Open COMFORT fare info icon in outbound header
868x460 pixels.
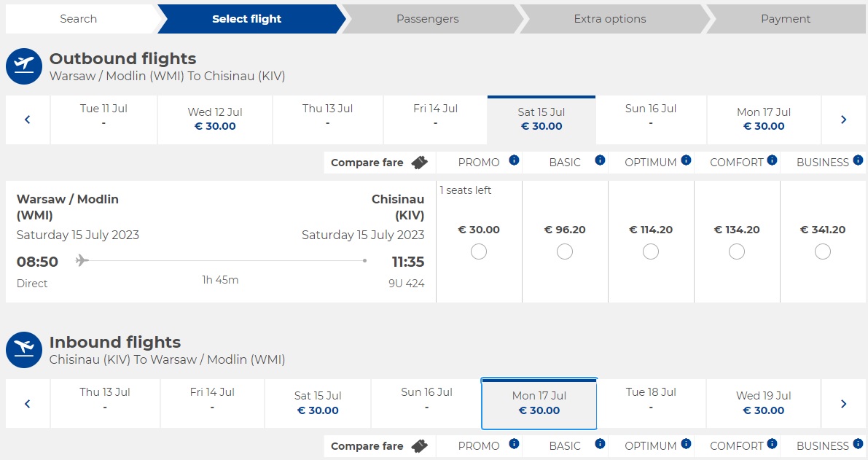pos(772,160)
